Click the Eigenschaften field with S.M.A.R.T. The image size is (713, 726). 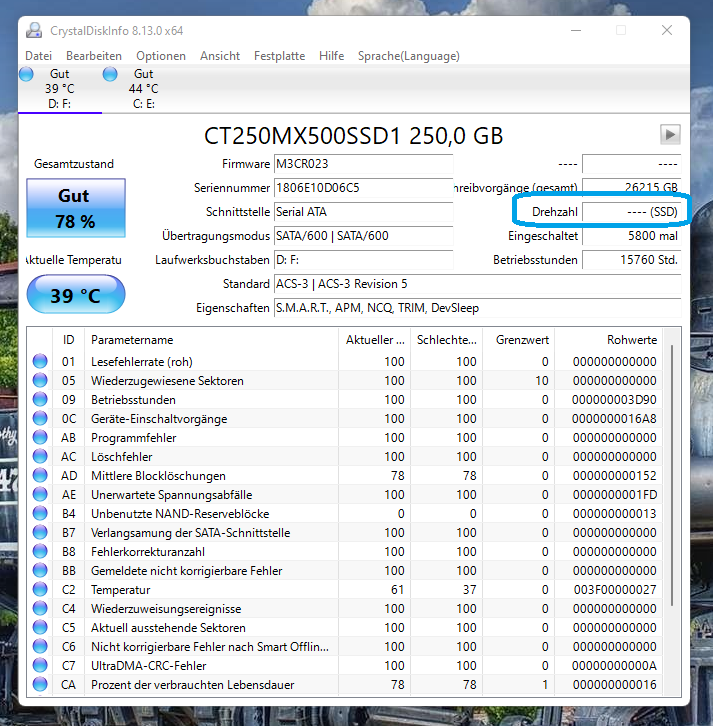(x=477, y=308)
